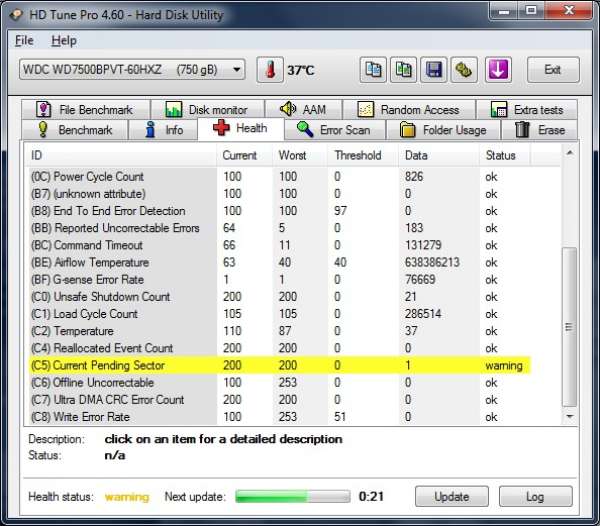The width and height of the screenshot is (600, 526).
Task: Minimize the HD Tune Pro window
Action: tap(504, 10)
